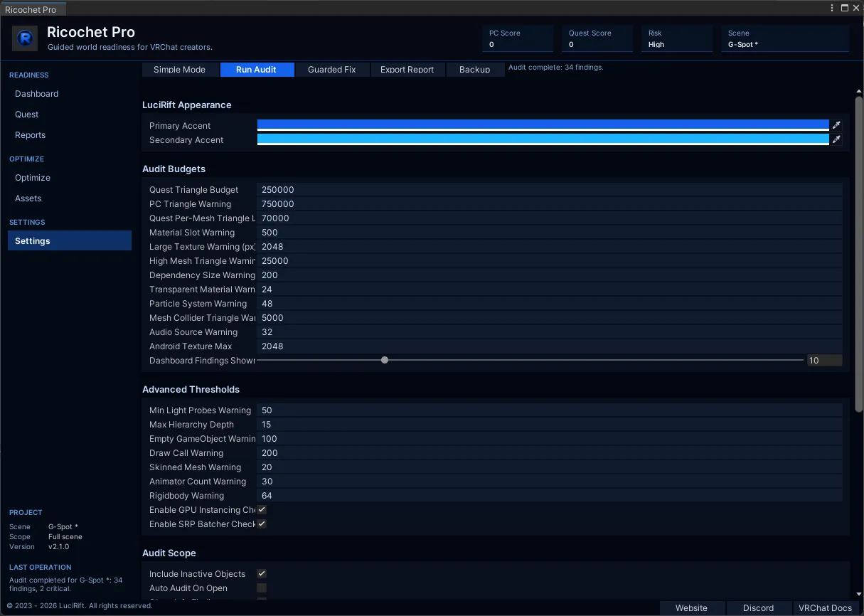This screenshot has height=616, width=864.
Task: Go to Dashboard in sidebar
Action: pyautogui.click(x=69, y=94)
